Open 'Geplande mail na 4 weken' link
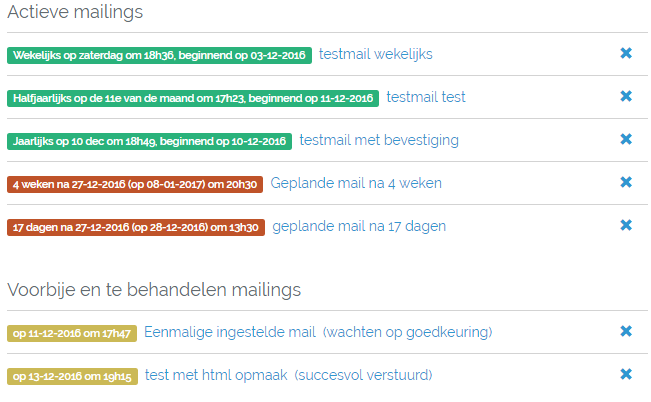 [356, 183]
